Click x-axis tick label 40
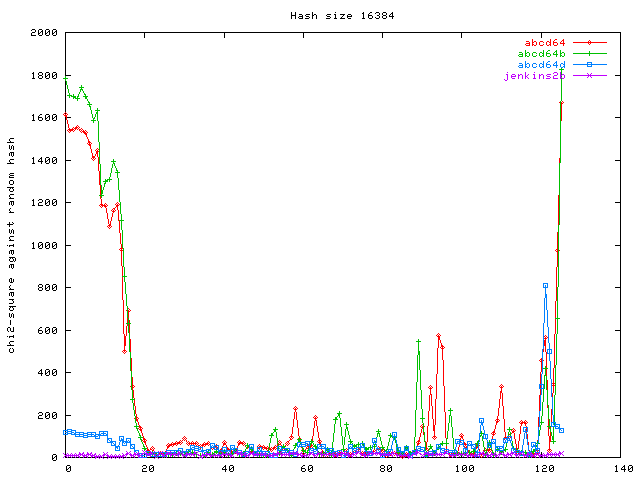The height and width of the screenshot is (480, 640). (x=228, y=469)
